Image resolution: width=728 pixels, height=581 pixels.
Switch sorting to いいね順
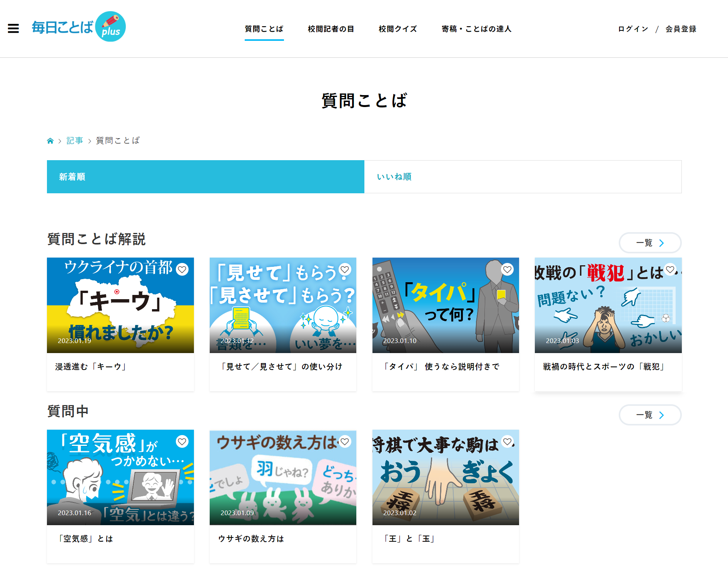(394, 177)
